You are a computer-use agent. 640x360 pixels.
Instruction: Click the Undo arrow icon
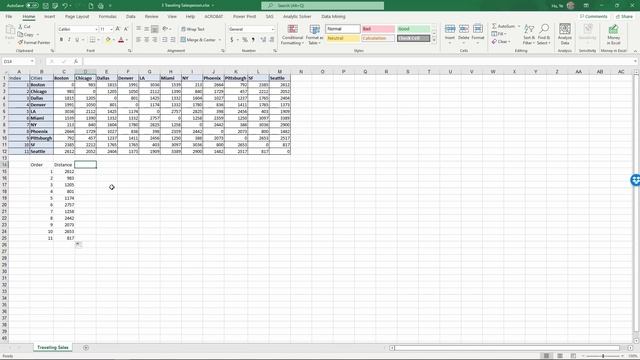(65, 6)
